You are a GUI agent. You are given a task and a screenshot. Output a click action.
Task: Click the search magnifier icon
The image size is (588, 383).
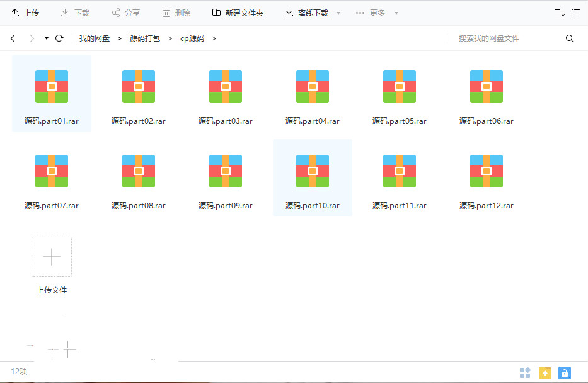coord(570,38)
